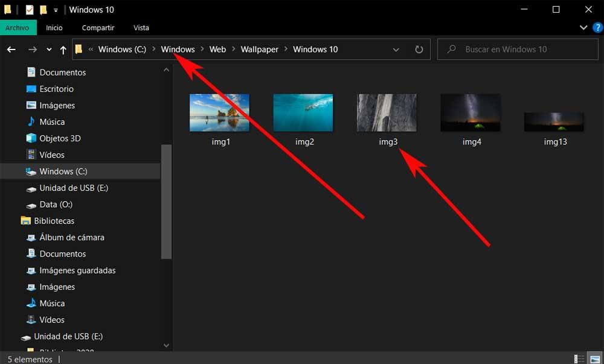Screen dimensions: 604x364
Task: Open the customize quick access toolbar chevron
Action: pyautogui.click(x=55, y=9)
